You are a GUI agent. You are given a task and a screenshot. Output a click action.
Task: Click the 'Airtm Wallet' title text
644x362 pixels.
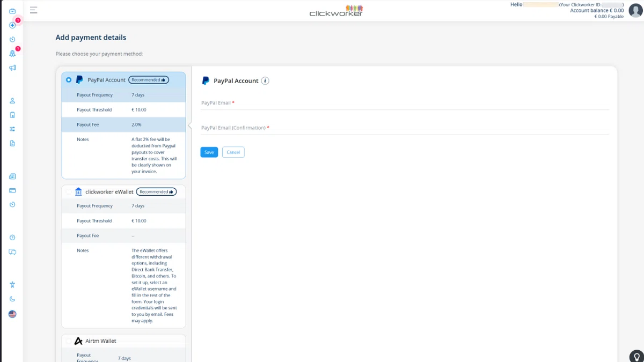point(101,341)
